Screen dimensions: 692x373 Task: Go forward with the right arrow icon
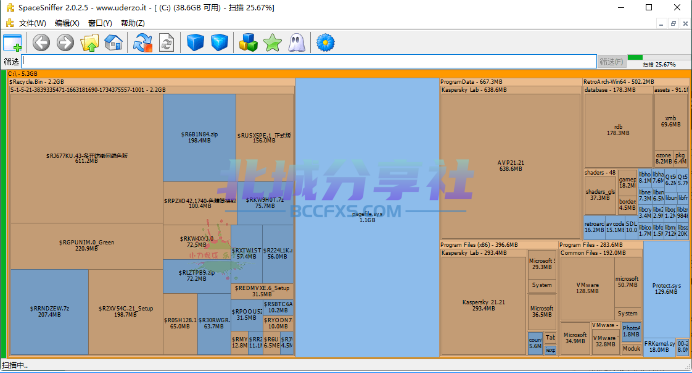click(65, 43)
